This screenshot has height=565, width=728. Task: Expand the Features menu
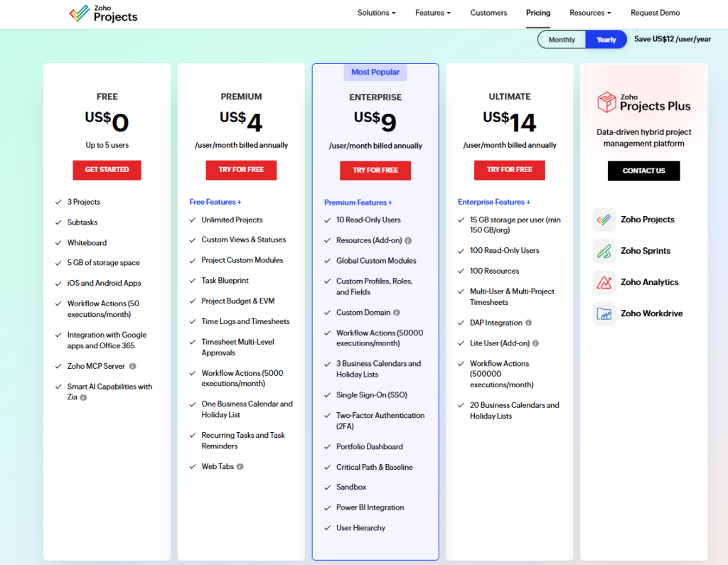(432, 13)
